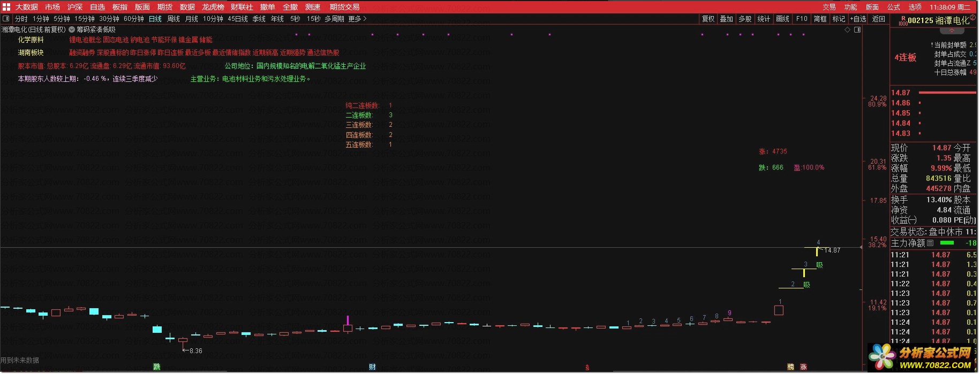Click the 统计 toolbar button
Image resolution: width=980 pixels, height=374 pixels.
point(764,19)
